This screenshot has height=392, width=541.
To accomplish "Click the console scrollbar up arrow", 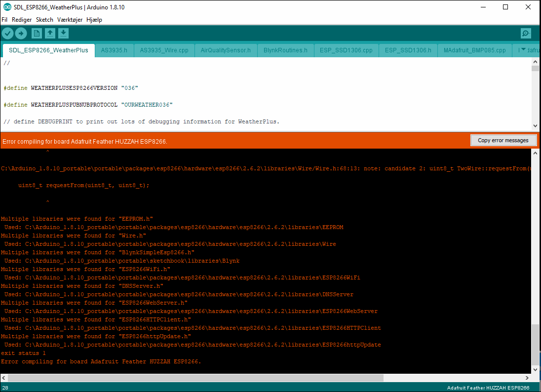I will coord(535,153).
